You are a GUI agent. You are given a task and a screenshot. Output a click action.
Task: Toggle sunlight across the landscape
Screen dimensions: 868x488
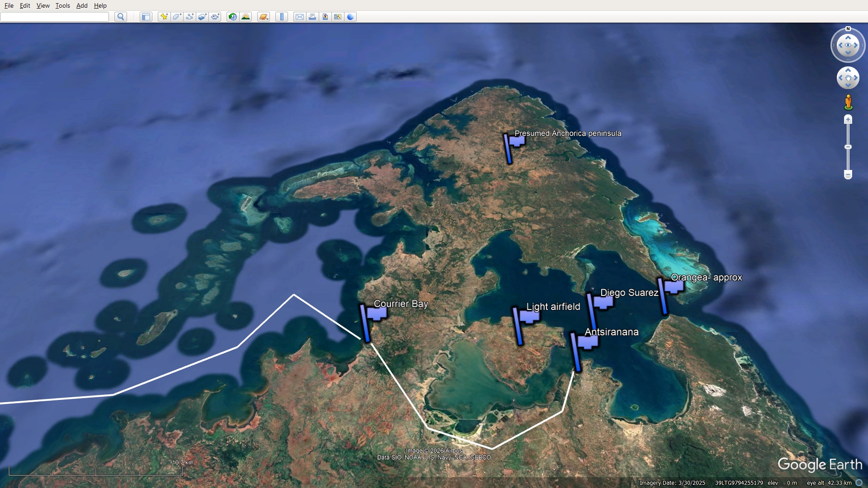click(246, 17)
